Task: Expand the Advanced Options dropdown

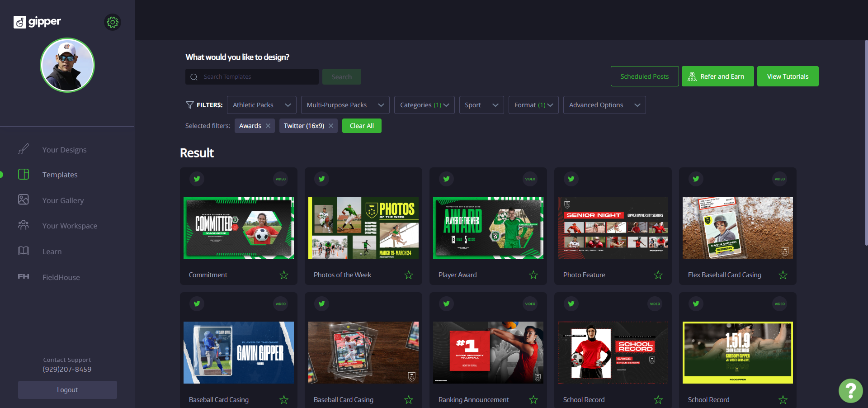Action: tap(604, 105)
